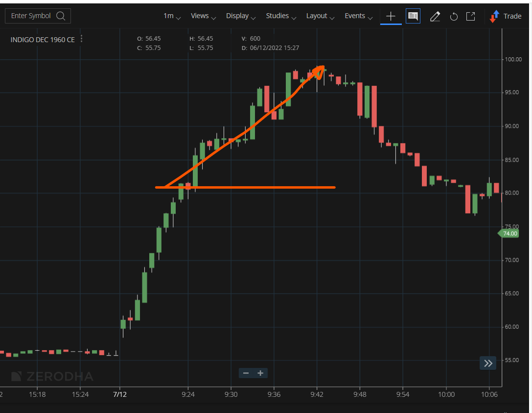Click the reset refresh chart icon

pyautogui.click(x=454, y=16)
